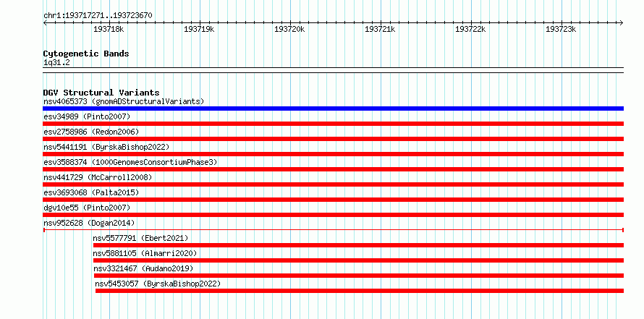Click the 1q31.2 band label
Viewport: 644px width, 319px height.
[x=56, y=63]
